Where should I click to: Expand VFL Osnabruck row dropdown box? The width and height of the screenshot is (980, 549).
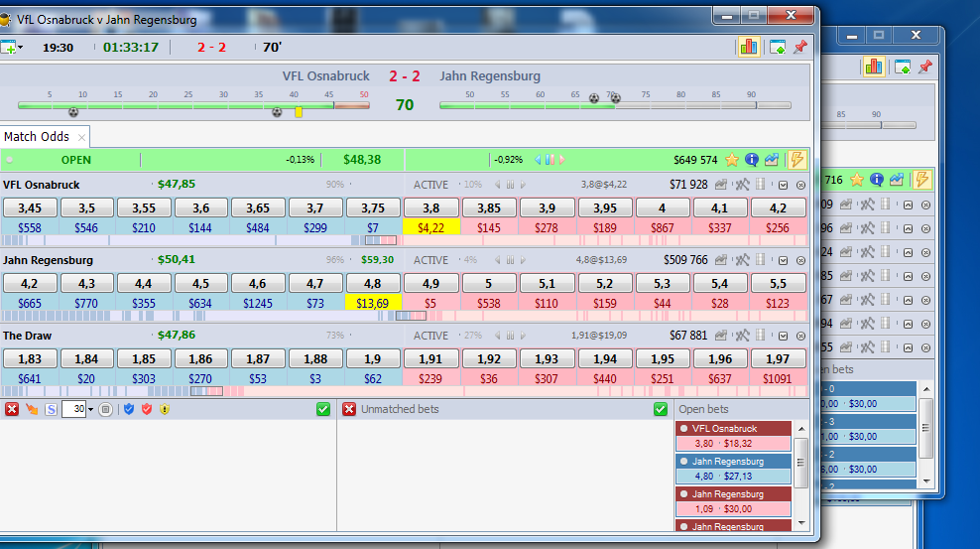click(784, 185)
